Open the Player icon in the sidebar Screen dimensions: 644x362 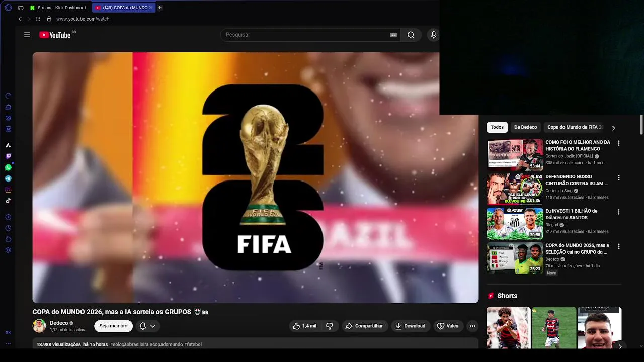(8, 217)
